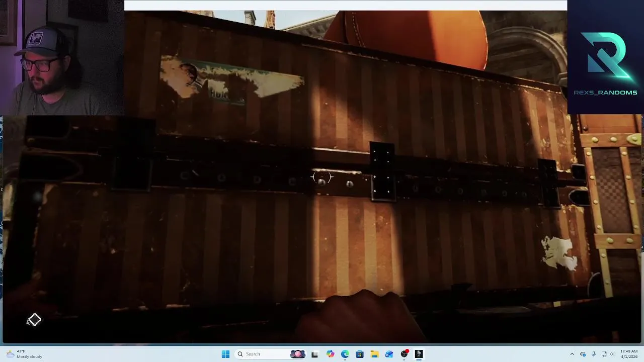
Task: Click the streamer webcam overlay
Action: pyautogui.click(x=62, y=58)
